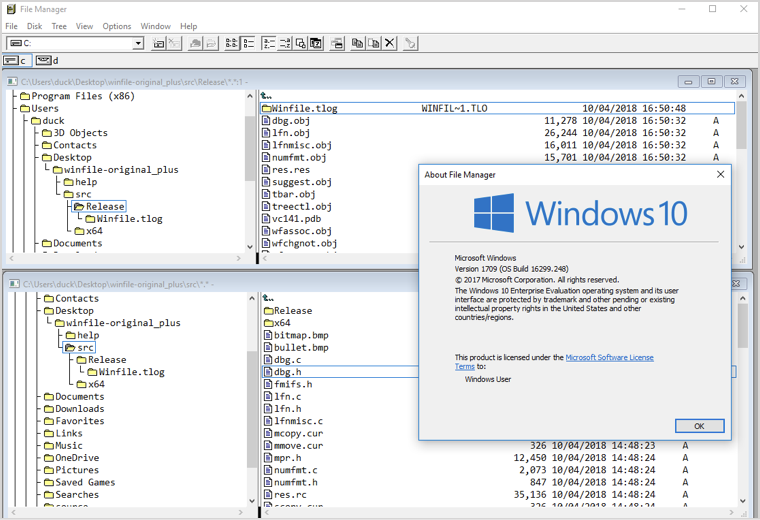
Task: Click the Stop Sharing toolbar icon
Action: 211,43
